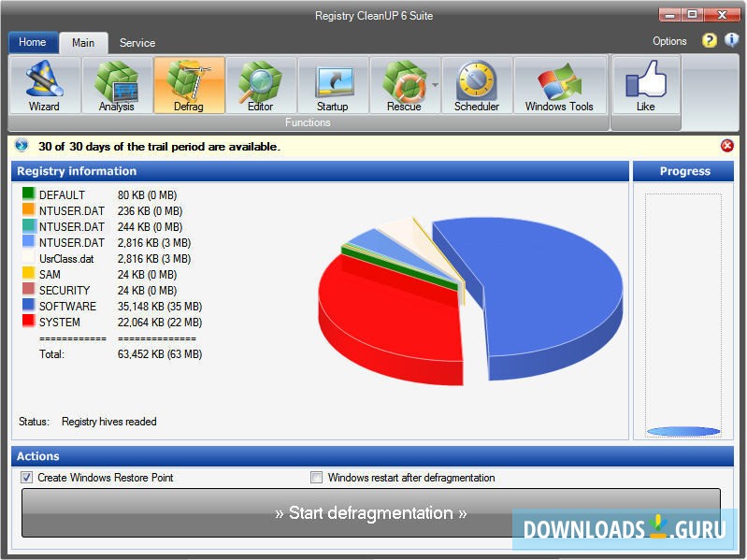Open the registry Editor
Image resolution: width=747 pixels, height=560 pixels.
261,85
